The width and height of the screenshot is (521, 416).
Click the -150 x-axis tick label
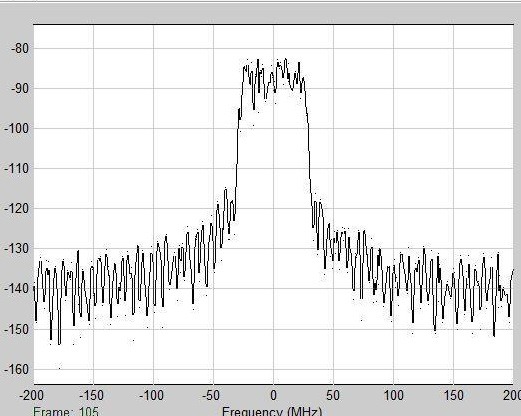[x=91, y=396]
